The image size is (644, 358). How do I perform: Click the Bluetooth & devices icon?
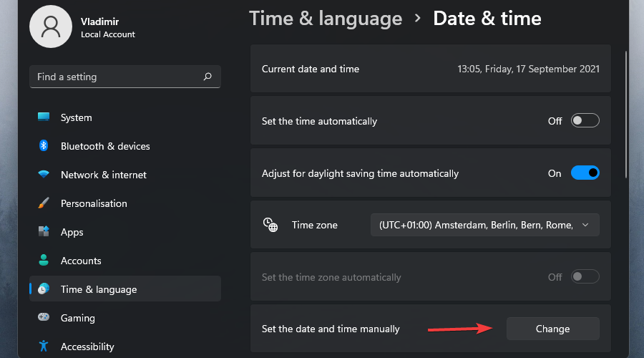pyautogui.click(x=44, y=146)
